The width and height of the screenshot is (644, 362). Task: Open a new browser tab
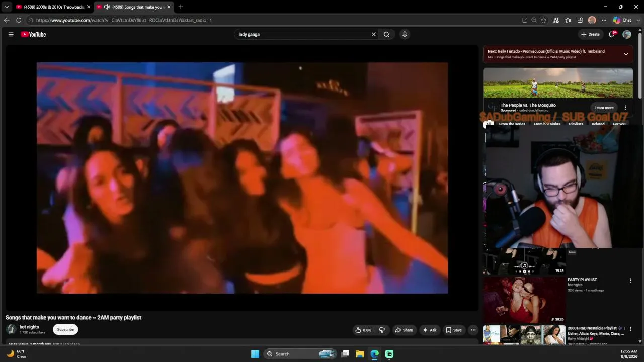(x=181, y=7)
